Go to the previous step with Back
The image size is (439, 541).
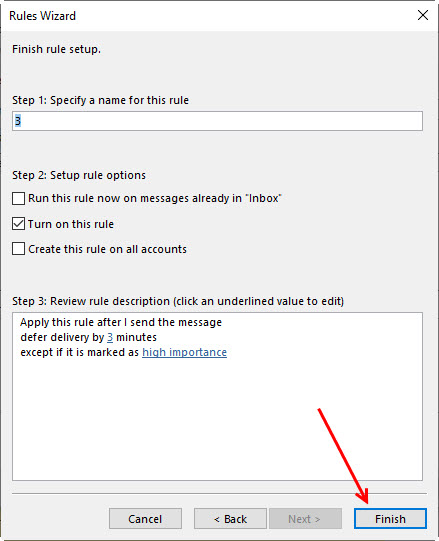click(230, 519)
